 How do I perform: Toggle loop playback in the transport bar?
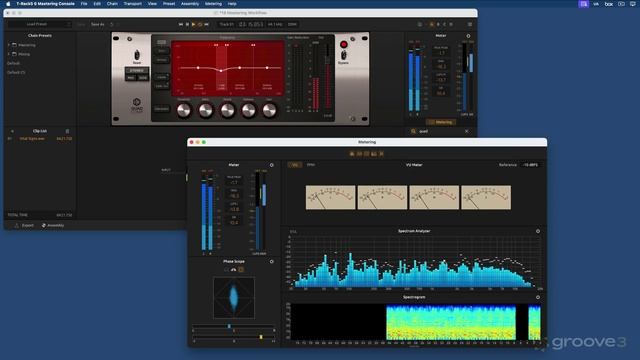200,24
